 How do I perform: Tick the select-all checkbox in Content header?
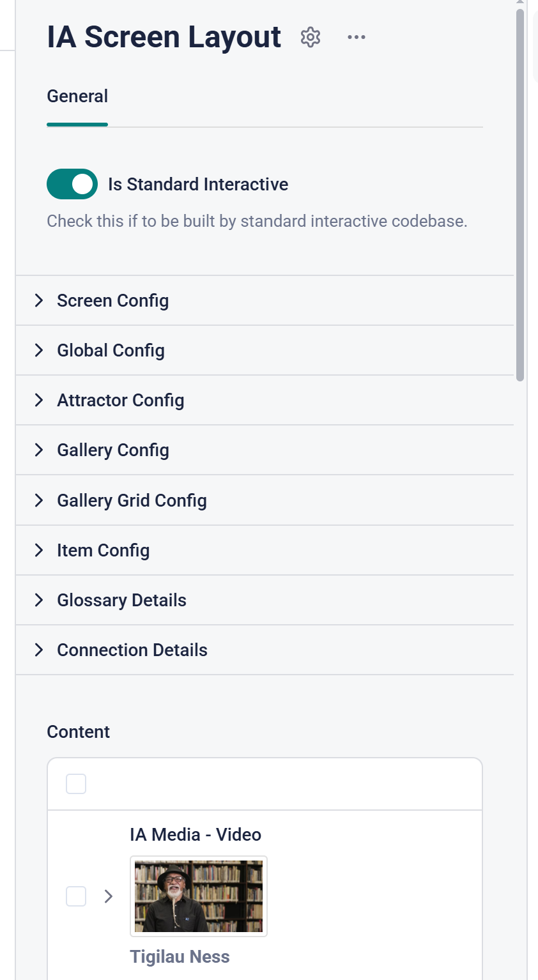[76, 784]
